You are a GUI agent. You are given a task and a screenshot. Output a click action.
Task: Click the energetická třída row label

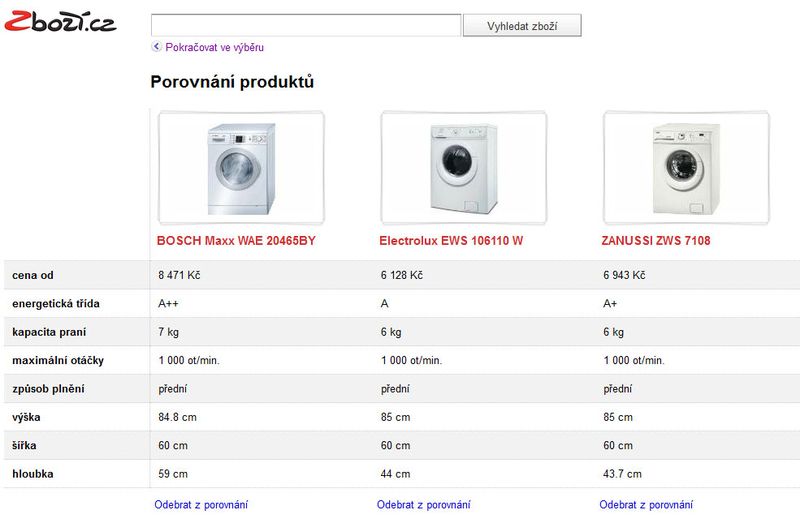pyautogui.click(x=56, y=304)
